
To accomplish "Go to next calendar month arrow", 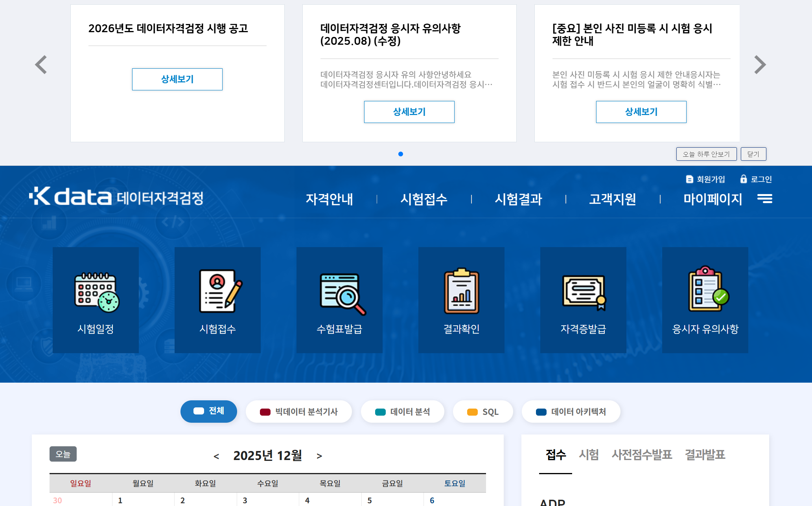I will tap(319, 456).
